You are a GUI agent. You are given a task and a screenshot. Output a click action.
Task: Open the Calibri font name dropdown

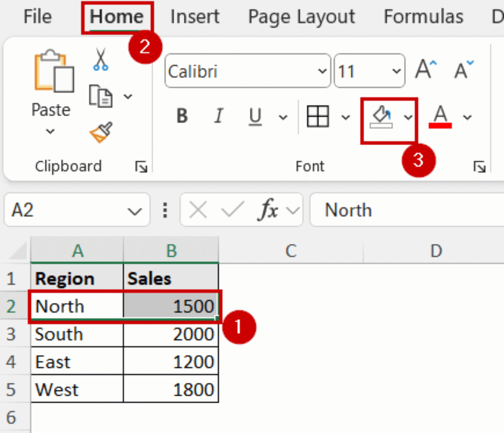[323, 71]
